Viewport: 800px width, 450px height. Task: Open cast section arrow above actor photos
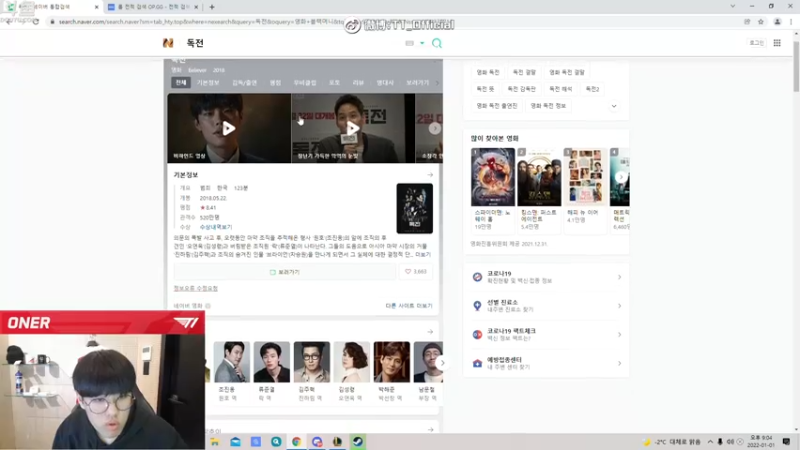click(430, 332)
